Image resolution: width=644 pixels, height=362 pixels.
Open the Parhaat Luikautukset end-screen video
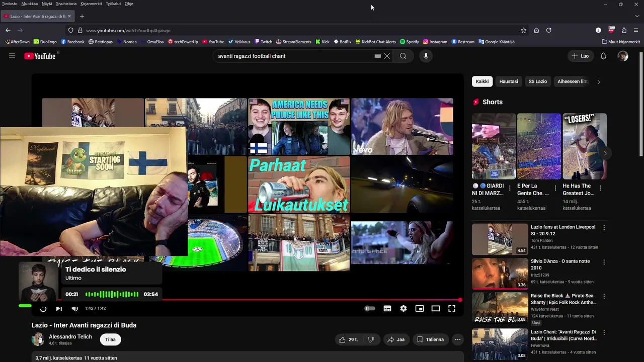click(x=299, y=184)
